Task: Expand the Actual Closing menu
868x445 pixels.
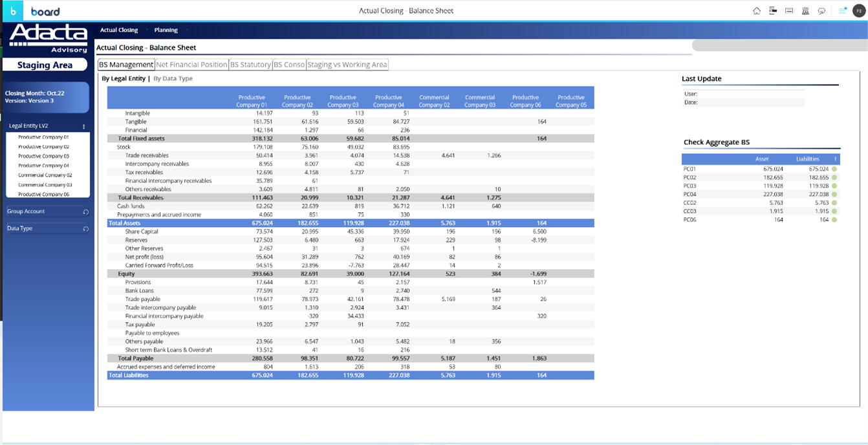Action: (119, 30)
